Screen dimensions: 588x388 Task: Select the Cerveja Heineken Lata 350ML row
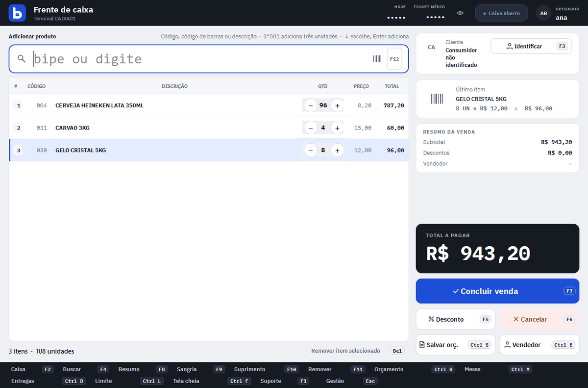pos(209,105)
